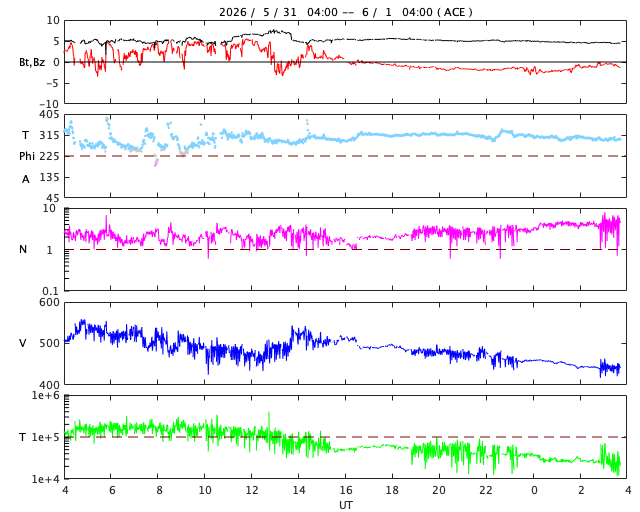The height and width of the screenshot is (512, 640).
Task: Select the "600" tick on the V axis
Action: (49, 303)
